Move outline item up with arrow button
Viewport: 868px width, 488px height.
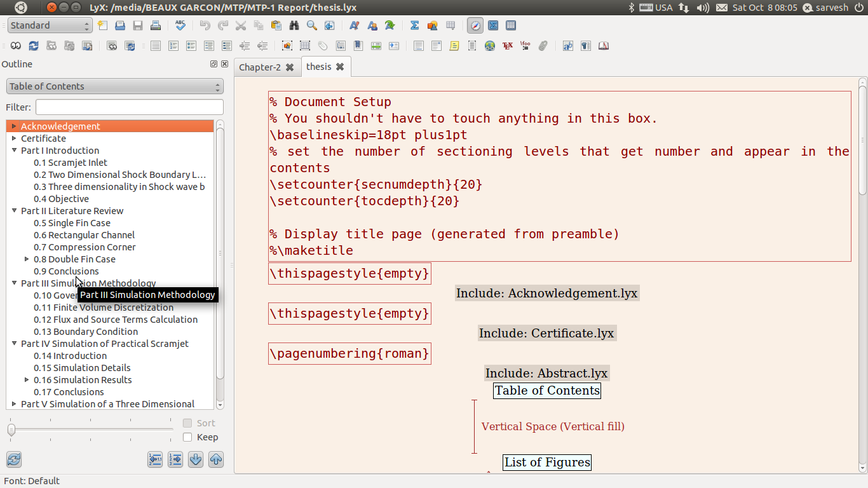click(216, 459)
